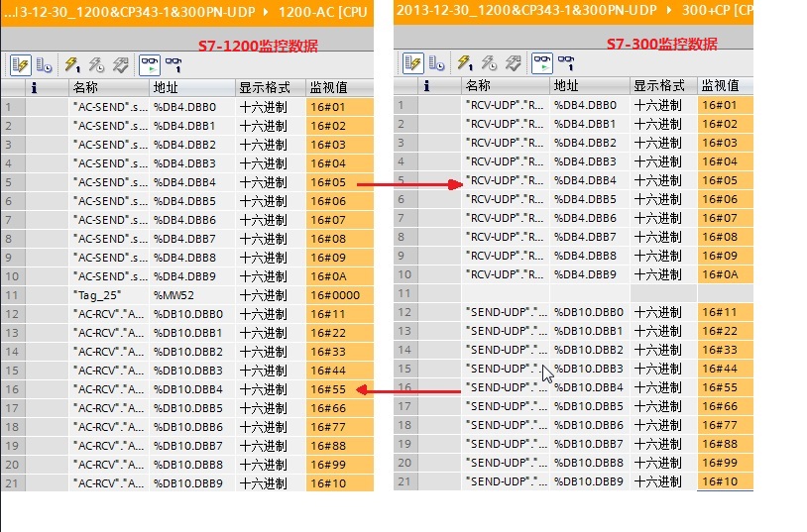Screen dimensions: 807x532
Task: Select %DB10.DBB9 address in S7-1200 table
Action: (x=192, y=483)
